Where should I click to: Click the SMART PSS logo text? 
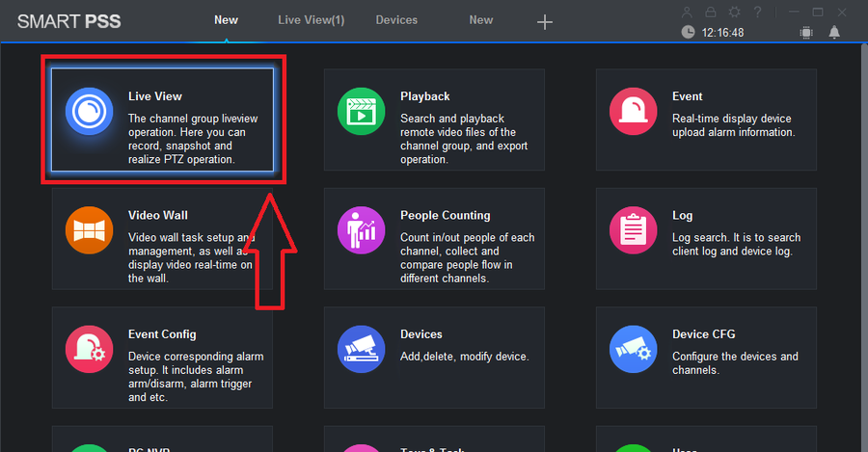click(x=68, y=21)
